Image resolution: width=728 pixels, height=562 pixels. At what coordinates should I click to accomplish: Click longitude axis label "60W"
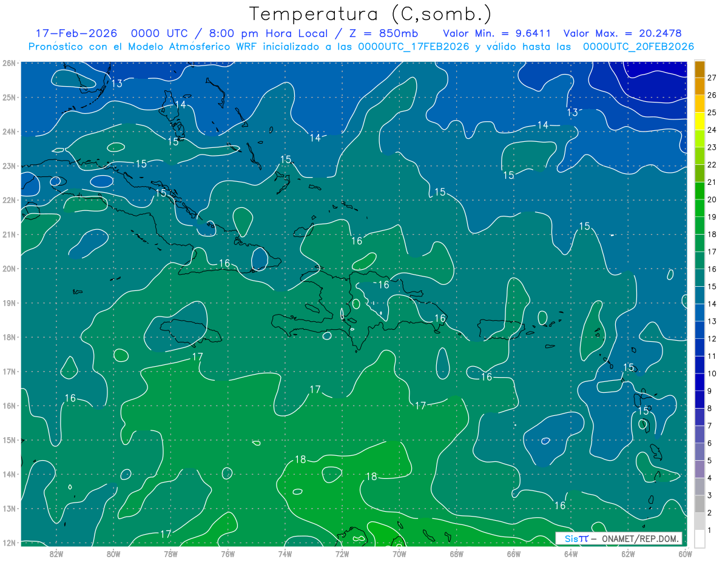(684, 554)
